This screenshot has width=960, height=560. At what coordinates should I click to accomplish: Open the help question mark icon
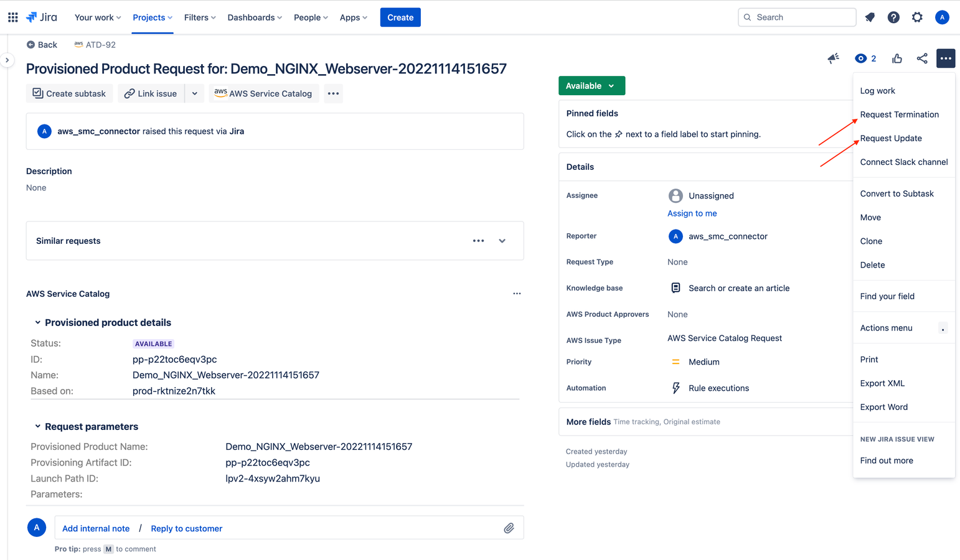[x=893, y=17]
